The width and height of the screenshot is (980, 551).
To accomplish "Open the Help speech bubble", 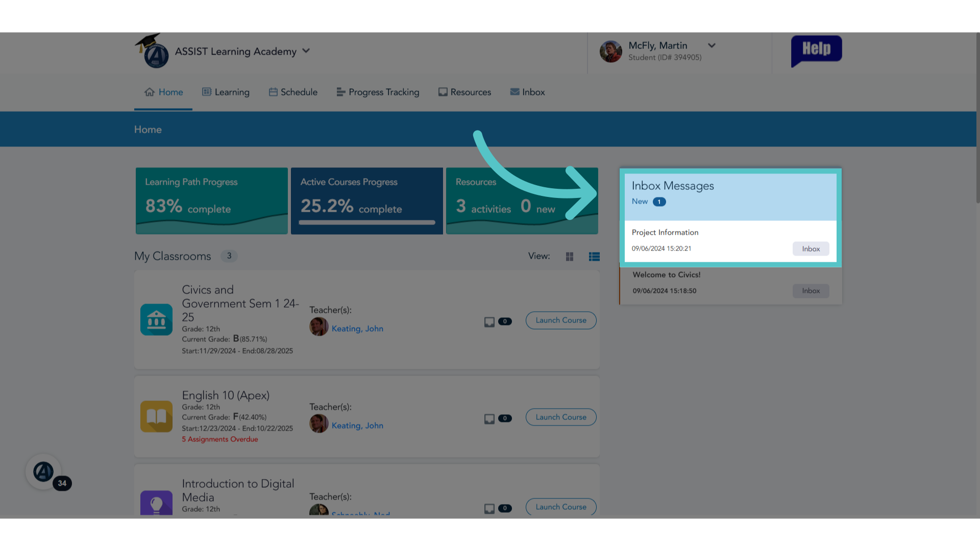I will click(x=816, y=51).
